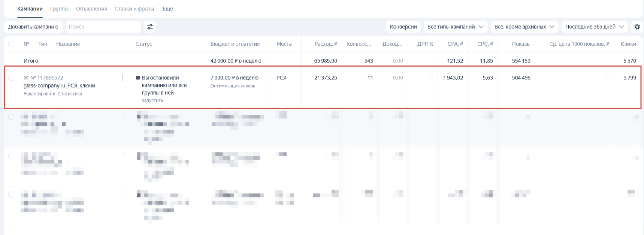Viewport: 644px width, 235px height.
Task: Open three-dot menu for campaign 117895572
Action: (x=123, y=78)
